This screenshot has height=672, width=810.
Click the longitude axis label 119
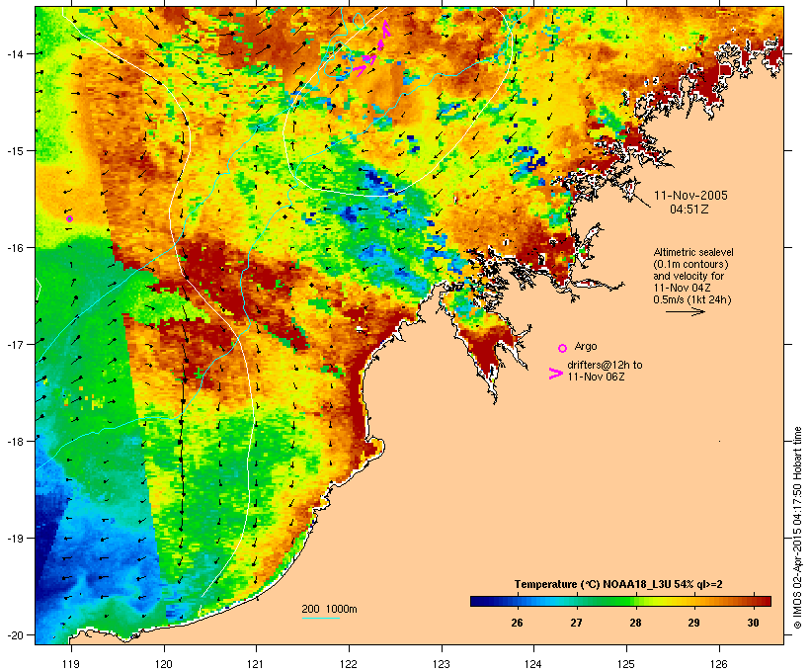pyautogui.click(x=71, y=664)
